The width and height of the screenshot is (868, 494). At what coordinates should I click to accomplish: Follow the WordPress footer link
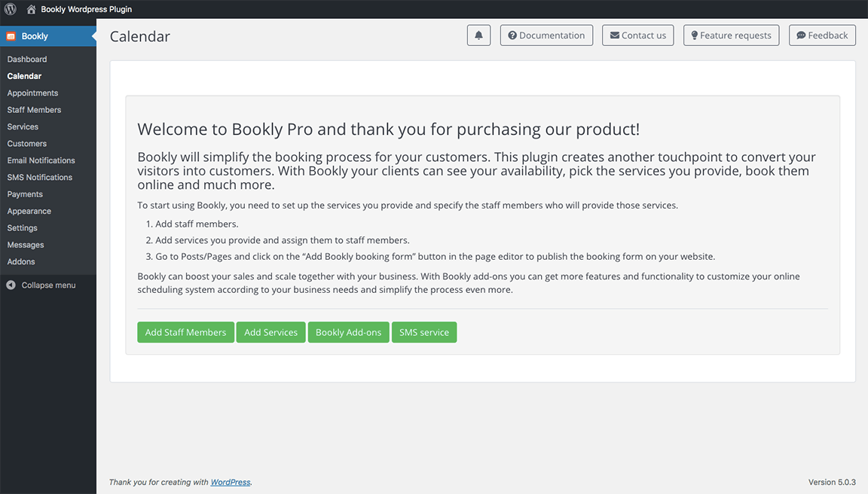point(231,483)
